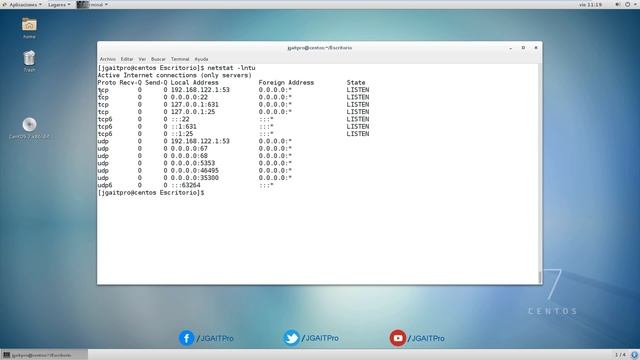Click the 127.0.0.1:631 local address
Screen dimensions: 640x360
pos(195,104)
